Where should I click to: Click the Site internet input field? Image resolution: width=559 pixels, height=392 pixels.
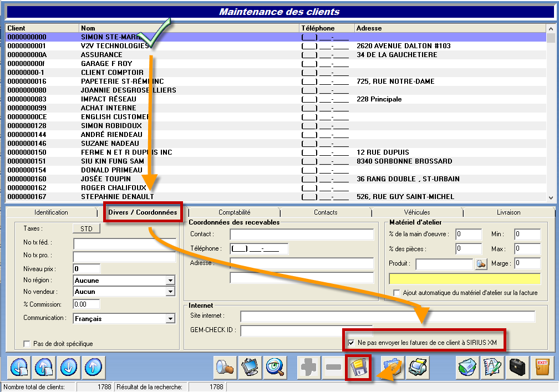coord(388,317)
